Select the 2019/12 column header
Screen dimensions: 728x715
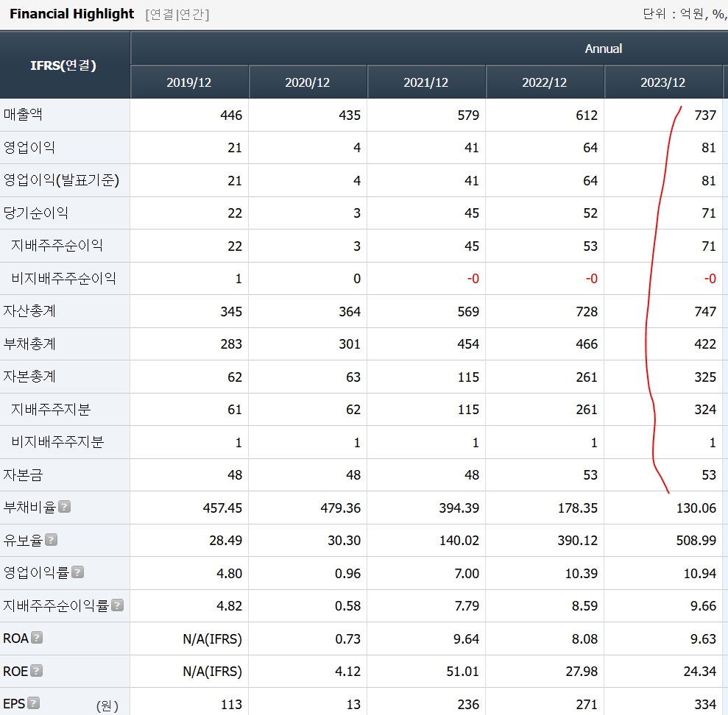coord(189,82)
